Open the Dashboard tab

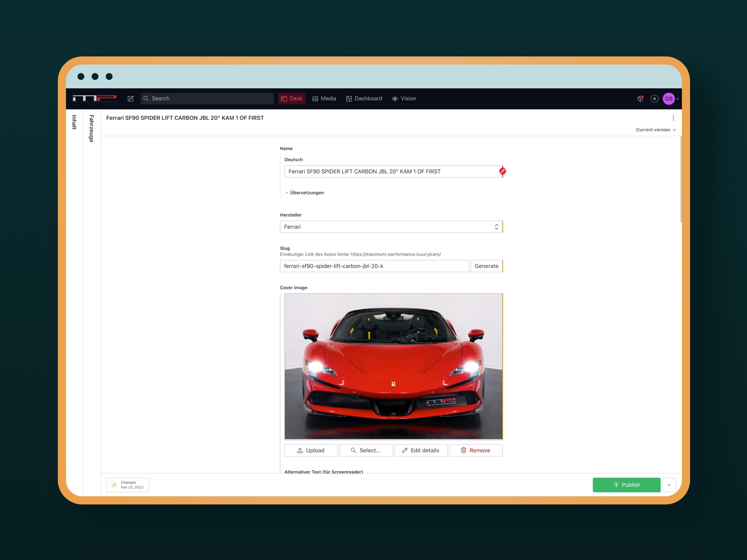point(364,99)
